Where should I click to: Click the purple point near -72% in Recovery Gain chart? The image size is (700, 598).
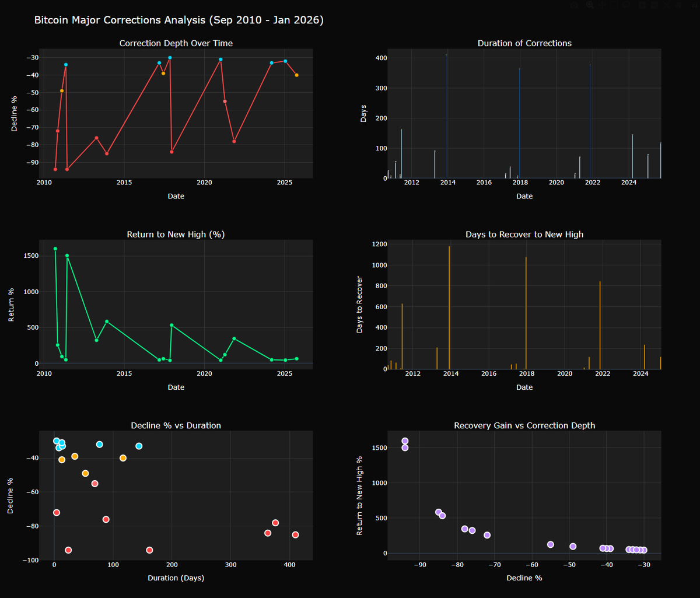tap(487, 535)
